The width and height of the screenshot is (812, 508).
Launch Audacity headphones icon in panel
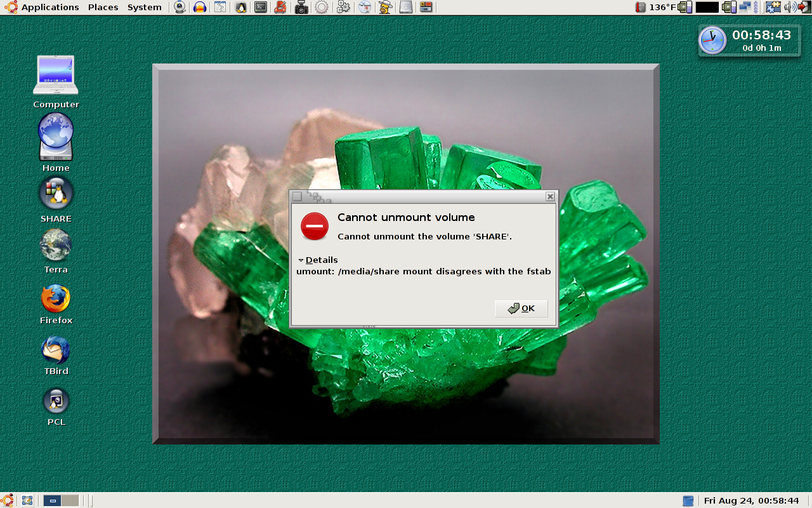[x=200, y=7]
